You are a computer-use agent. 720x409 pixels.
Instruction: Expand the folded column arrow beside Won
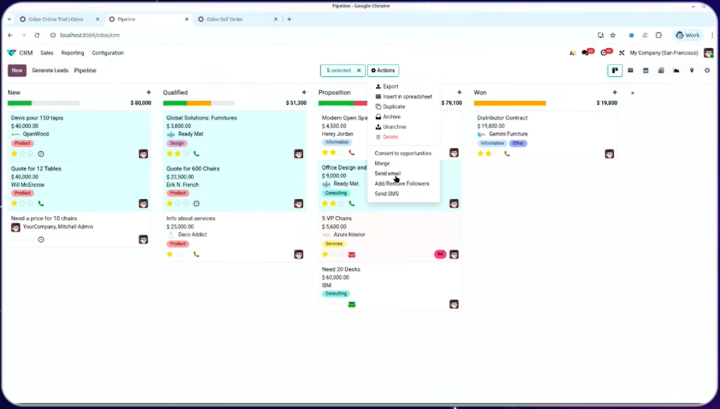tap(632, 93)
